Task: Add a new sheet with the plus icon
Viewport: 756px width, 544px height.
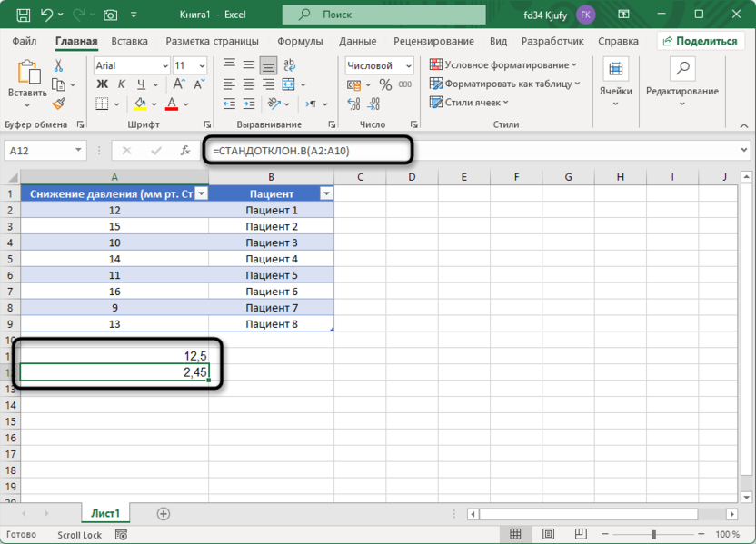Action: click(164, 514)
